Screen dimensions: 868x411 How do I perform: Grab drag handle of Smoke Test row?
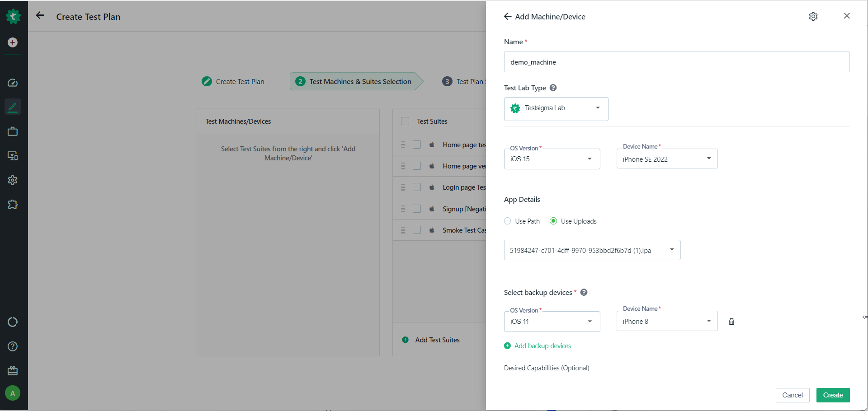[403, 230]
